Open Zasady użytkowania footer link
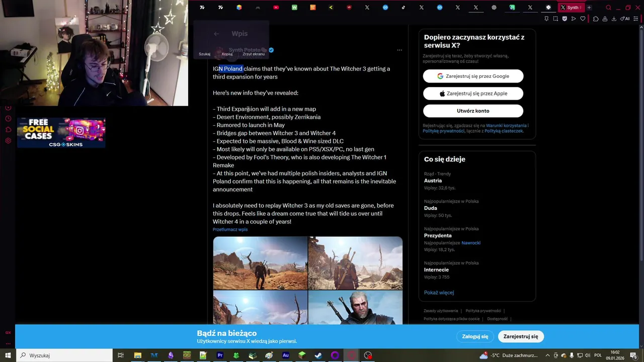Screen dimensions: 644x362 tap(441, 311)
